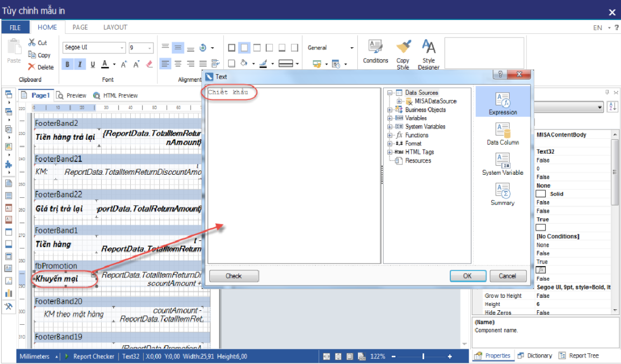Toggle Bold formatting
Viewport: 621px width, 364px height.
[x=67, y=64]
